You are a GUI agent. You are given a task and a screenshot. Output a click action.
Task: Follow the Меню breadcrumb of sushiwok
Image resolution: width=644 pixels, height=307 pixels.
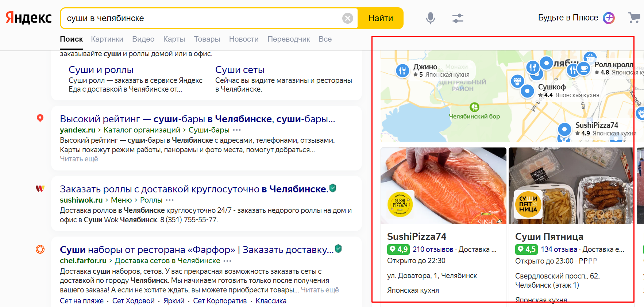122,200
